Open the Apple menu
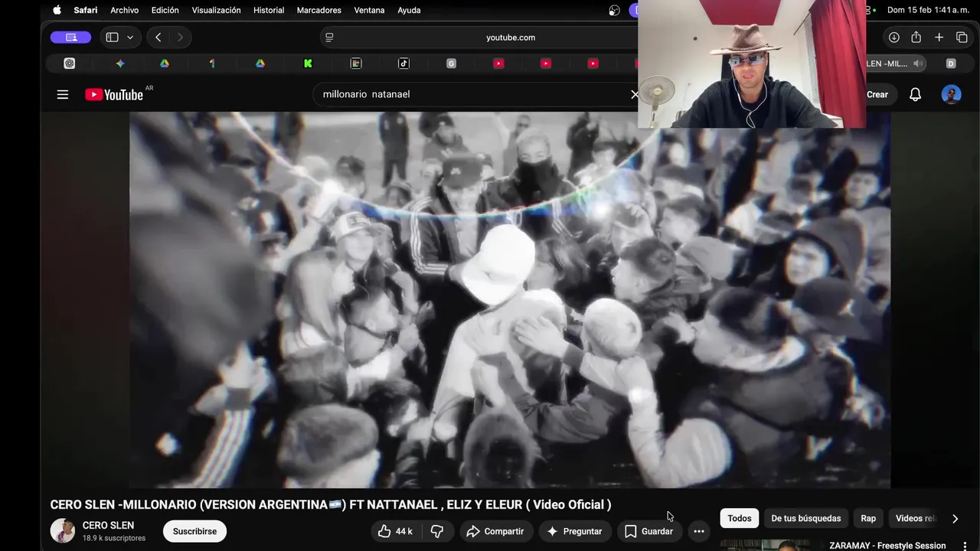980x551 pixels. [x=57, y=10]
